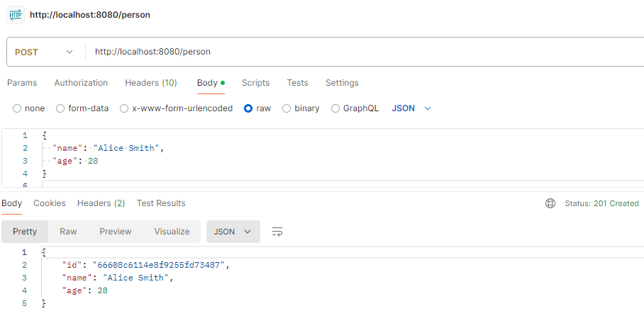Open the request Headers (10) tab
The height and width of the screenshot is (323, 644).
151,83
